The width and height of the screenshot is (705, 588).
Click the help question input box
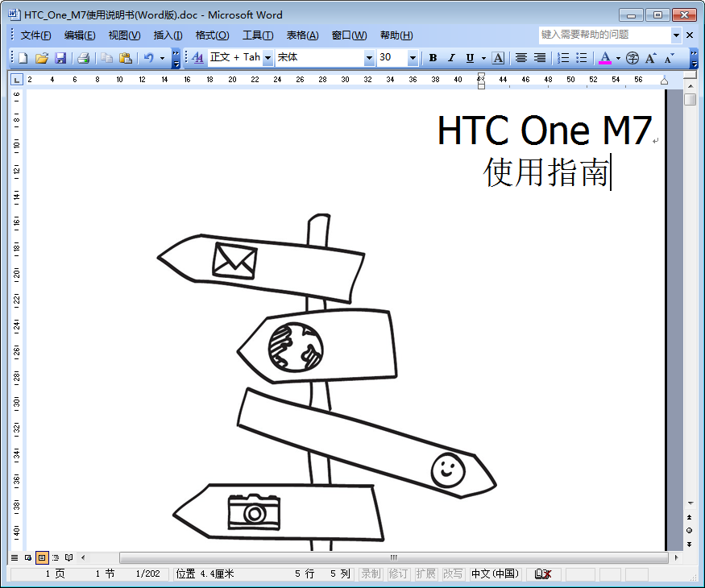coord(605,35)
